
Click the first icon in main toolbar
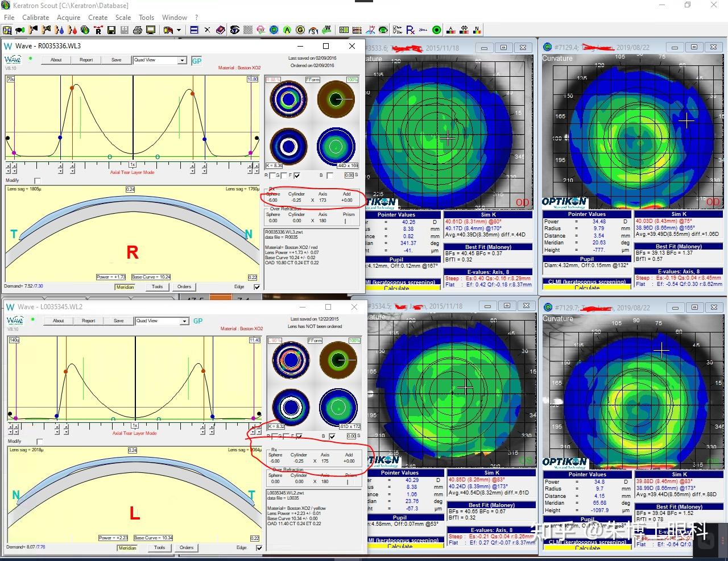[9, 30]
